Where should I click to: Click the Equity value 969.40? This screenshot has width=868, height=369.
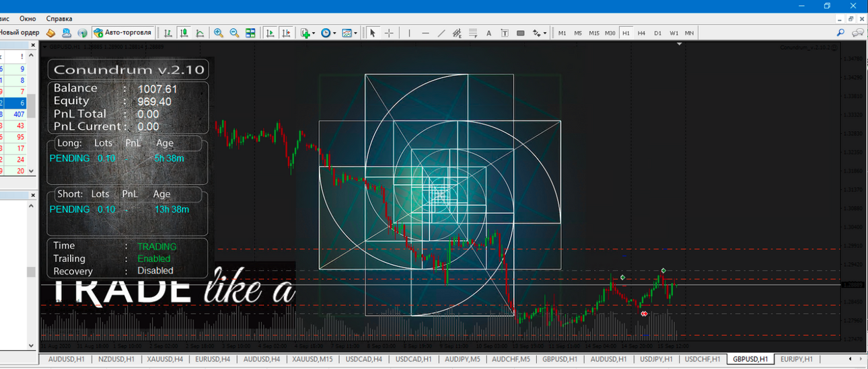[x=154, y=101]
